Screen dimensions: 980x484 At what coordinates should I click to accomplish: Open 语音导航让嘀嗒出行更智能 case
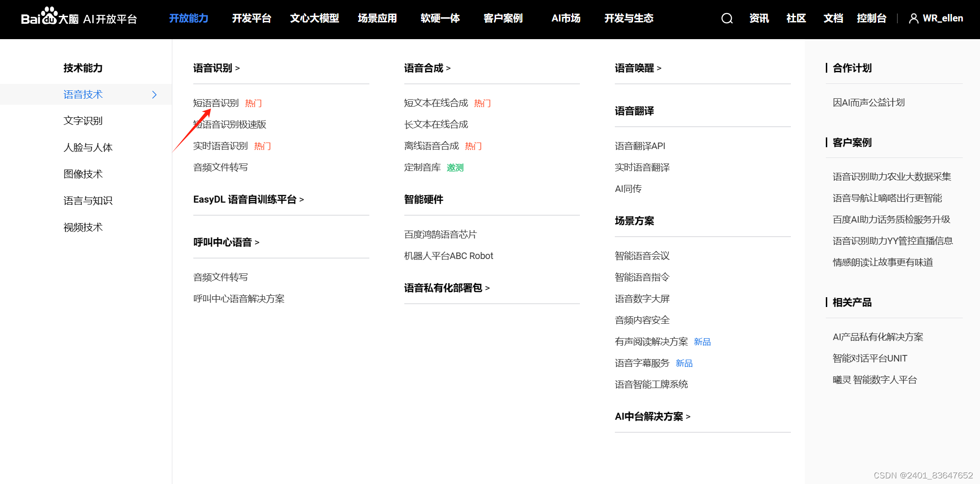point(887,198)
